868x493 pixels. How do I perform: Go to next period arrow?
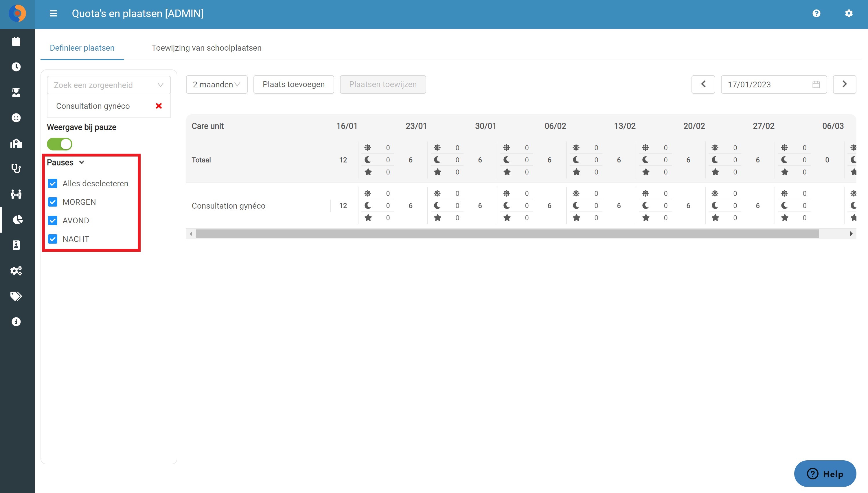click(844, 84)
